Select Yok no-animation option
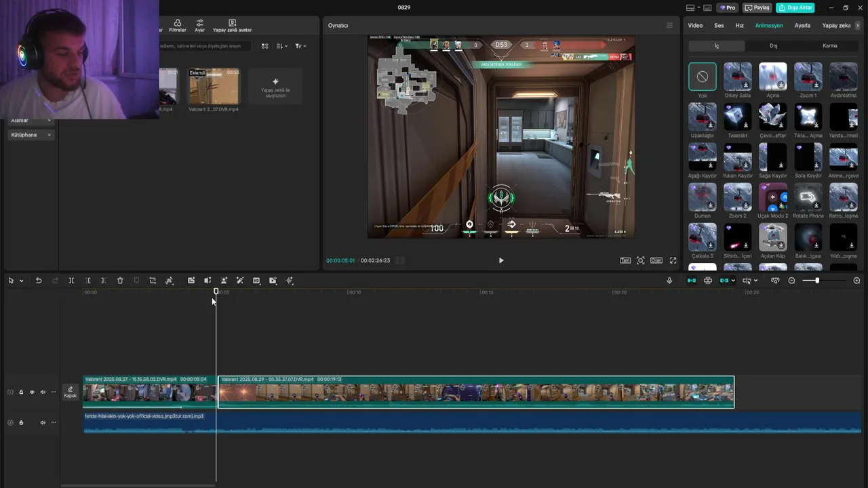Screen dimensions: 868x488 tap(703, 77)
